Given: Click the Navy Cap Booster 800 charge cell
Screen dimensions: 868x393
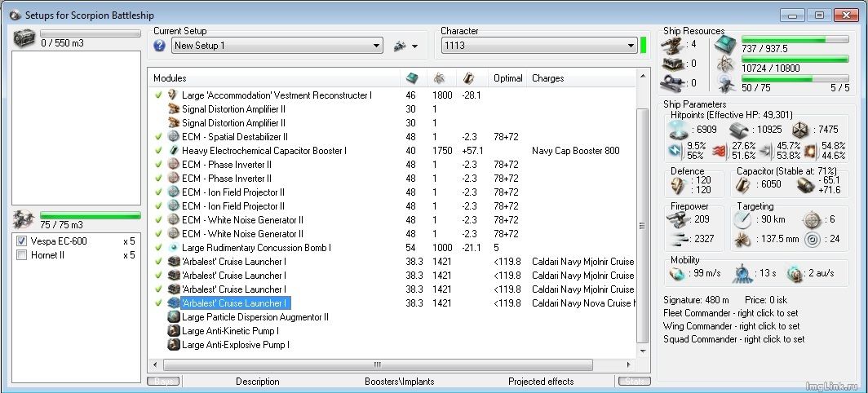Looking at the screenshot, I should [x=576, y=151].
